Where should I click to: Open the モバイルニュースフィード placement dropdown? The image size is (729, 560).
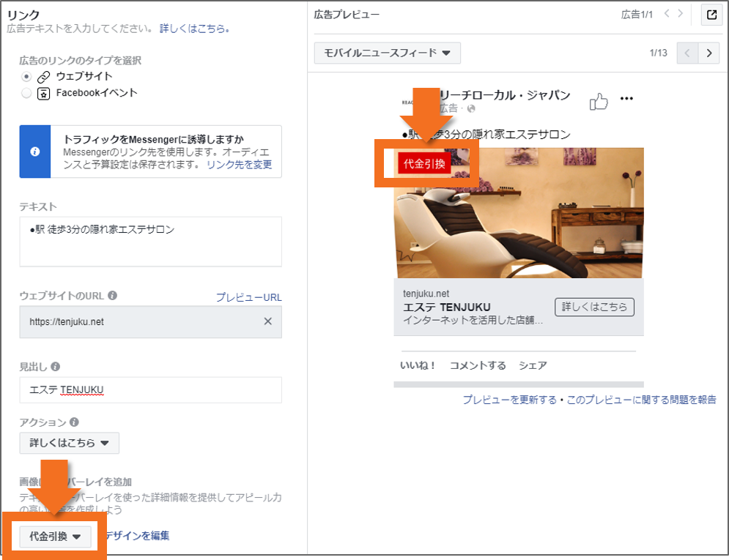point(388,53)
